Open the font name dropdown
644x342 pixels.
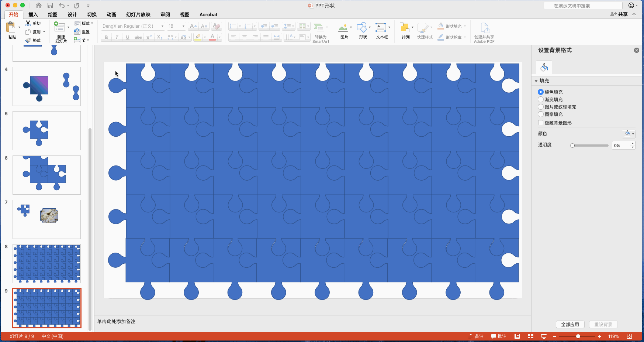162,26
